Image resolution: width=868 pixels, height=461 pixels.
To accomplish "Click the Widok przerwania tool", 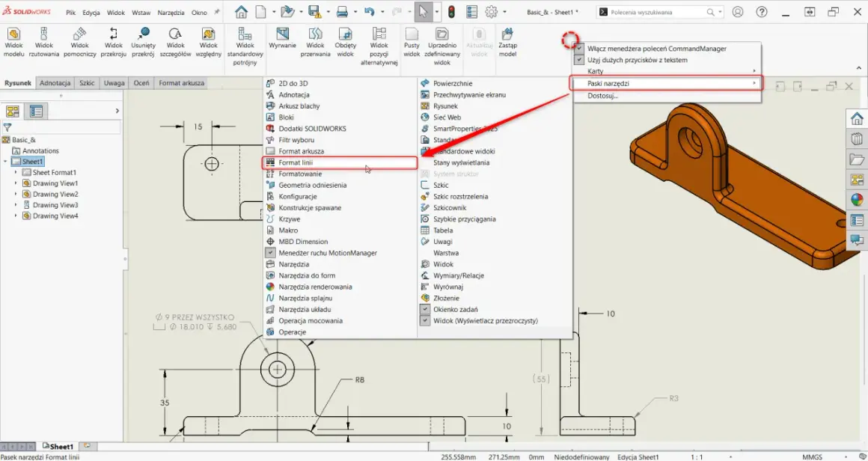I will click(x=316, y=42).
